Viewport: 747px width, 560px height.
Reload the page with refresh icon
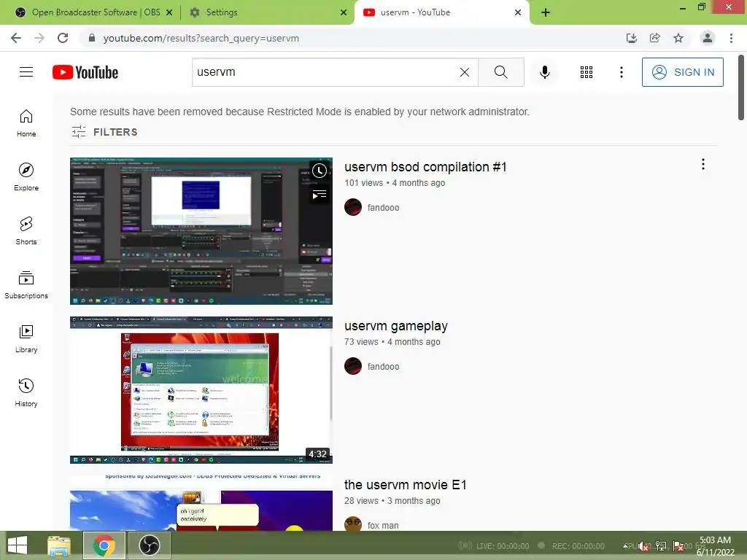coord(63,38)
